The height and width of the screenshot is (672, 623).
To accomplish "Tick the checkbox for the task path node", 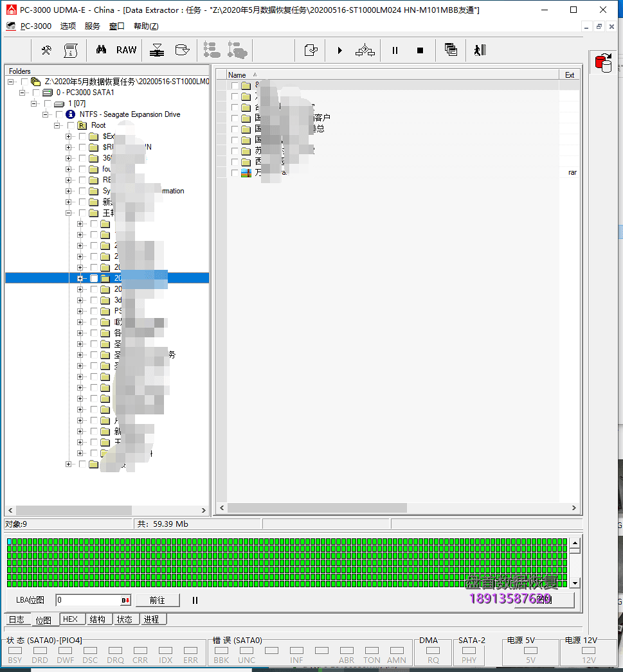I will (x=24, y=82).
